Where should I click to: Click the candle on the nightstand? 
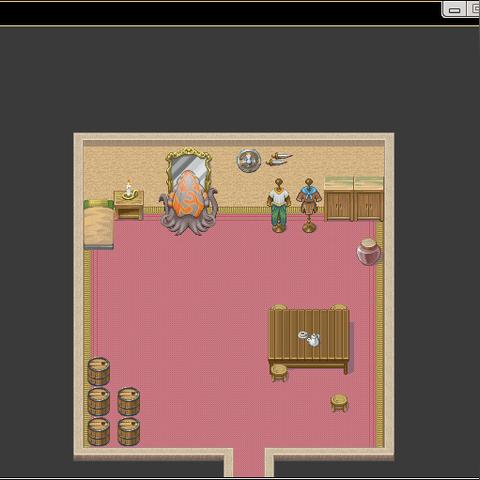(x=129, y=190)
